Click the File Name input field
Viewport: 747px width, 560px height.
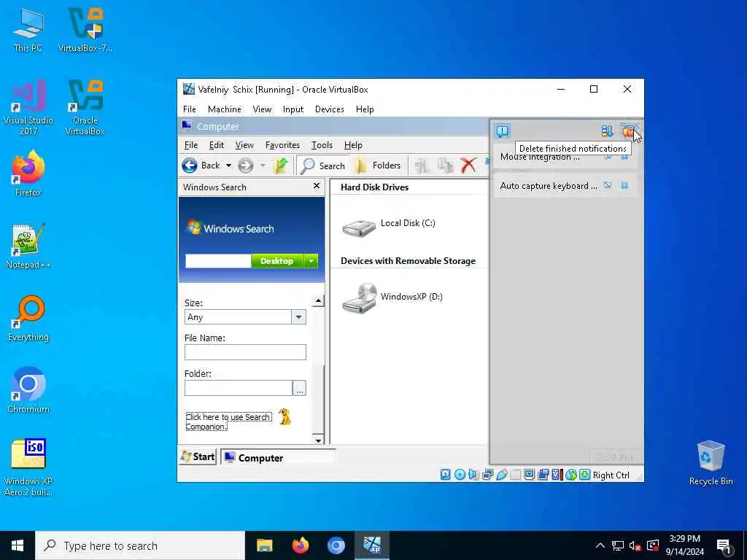[x=245, y=352]
